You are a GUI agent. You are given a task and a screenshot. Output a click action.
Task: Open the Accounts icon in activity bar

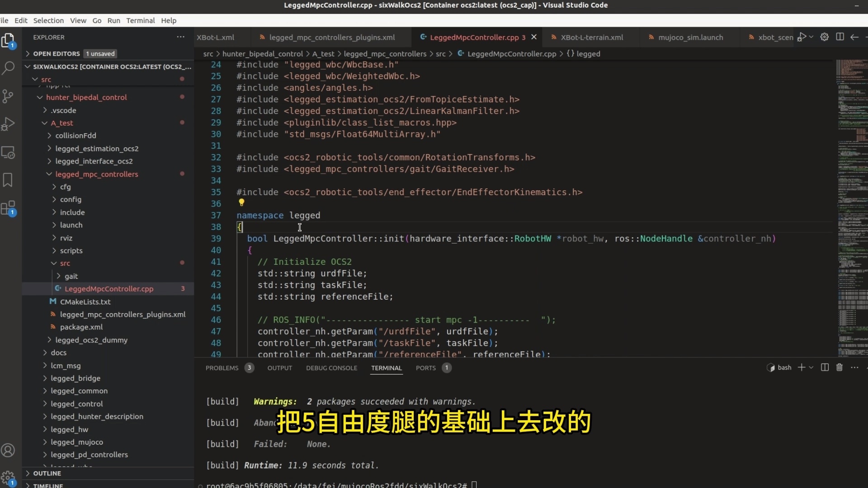[x=8, y=450]
